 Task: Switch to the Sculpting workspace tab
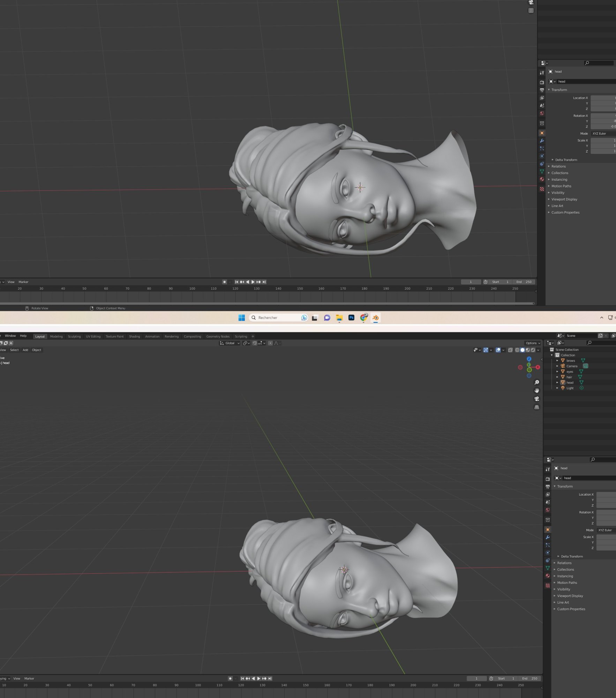tap(74, 336)
